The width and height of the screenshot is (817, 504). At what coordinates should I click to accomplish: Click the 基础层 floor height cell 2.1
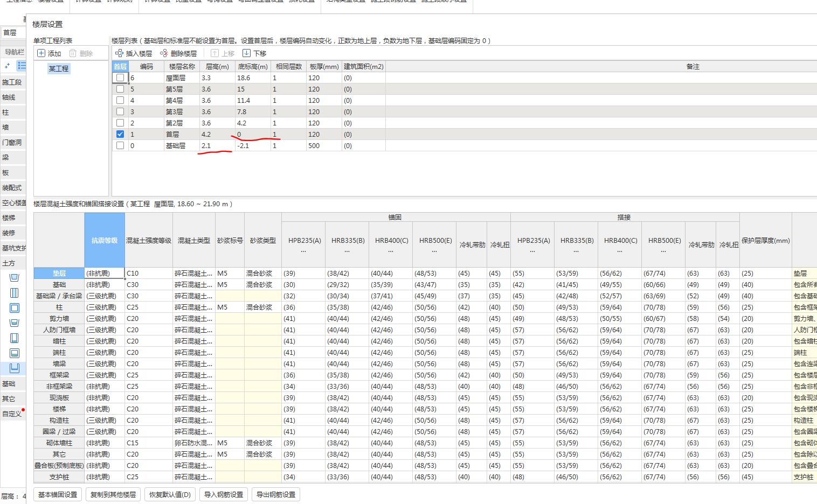coord(217,145)
